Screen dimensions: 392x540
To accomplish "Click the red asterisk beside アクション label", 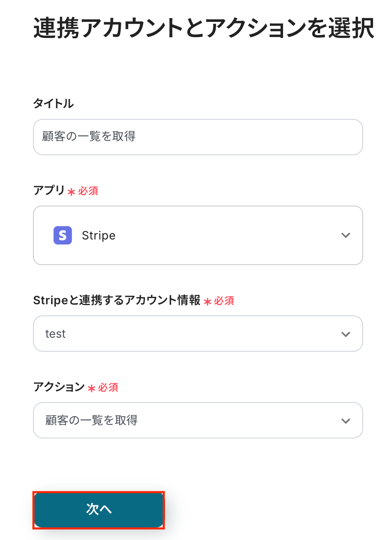I will [92, 388].
